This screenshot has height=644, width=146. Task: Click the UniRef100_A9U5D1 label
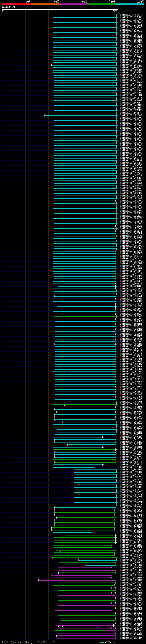[x=131, y=42]
